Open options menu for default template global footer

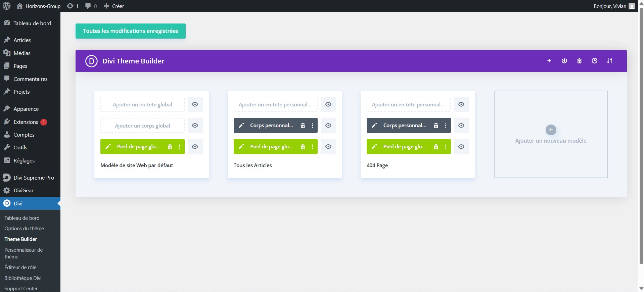(x=180, y=147)
